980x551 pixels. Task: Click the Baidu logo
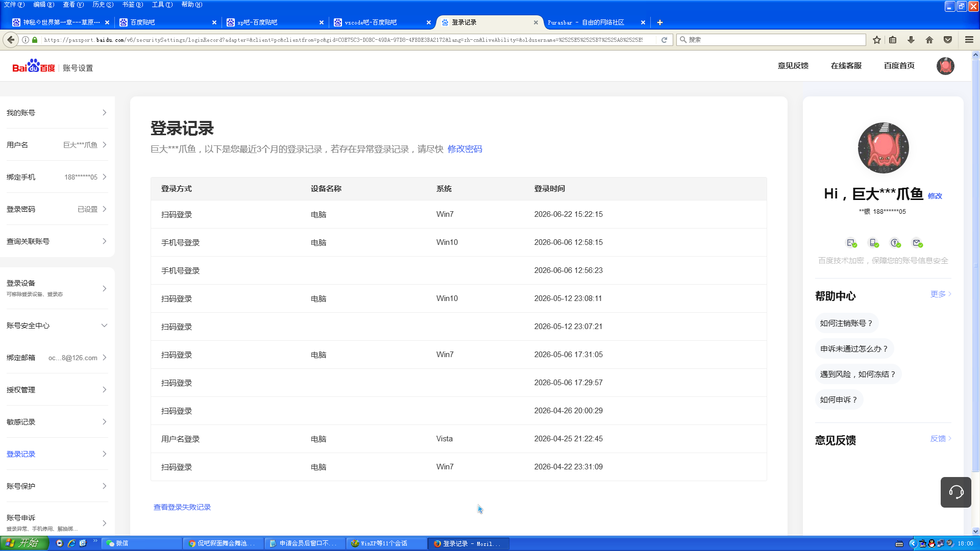(x=34, y=66)
